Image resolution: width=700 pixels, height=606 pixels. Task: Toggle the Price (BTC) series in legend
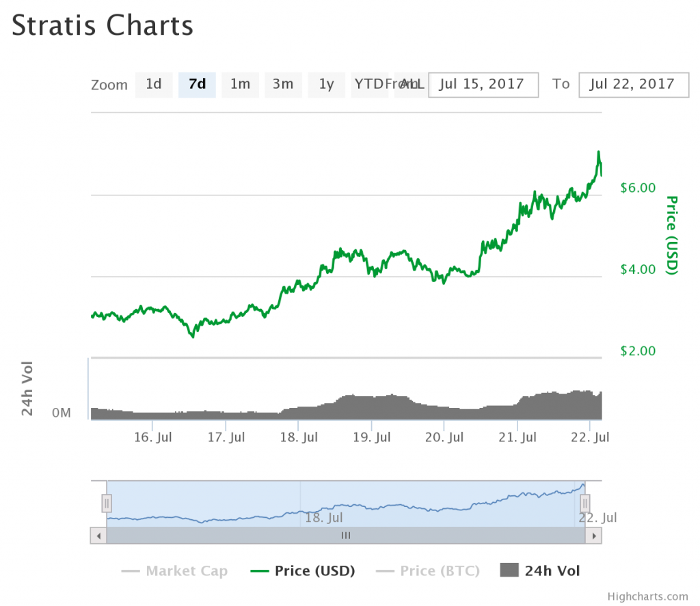click(428, 570)
